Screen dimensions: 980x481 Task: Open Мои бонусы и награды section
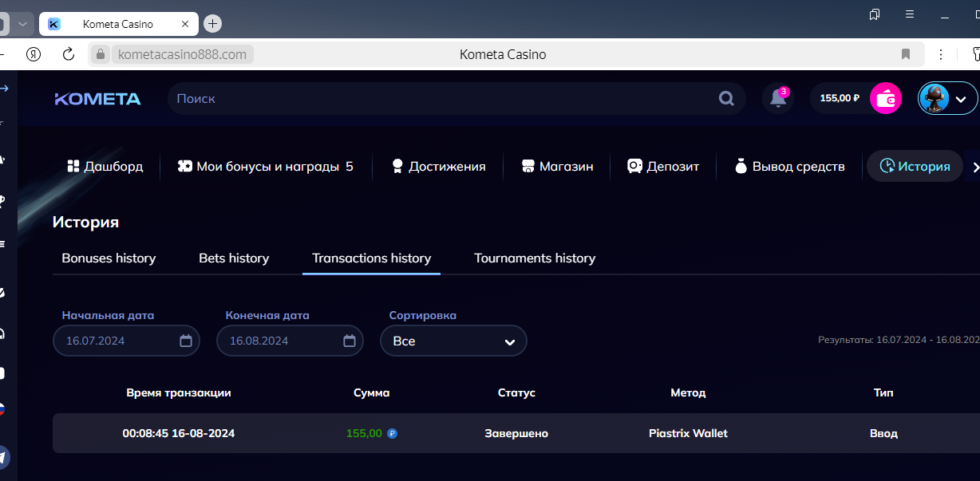pos(265,167)
